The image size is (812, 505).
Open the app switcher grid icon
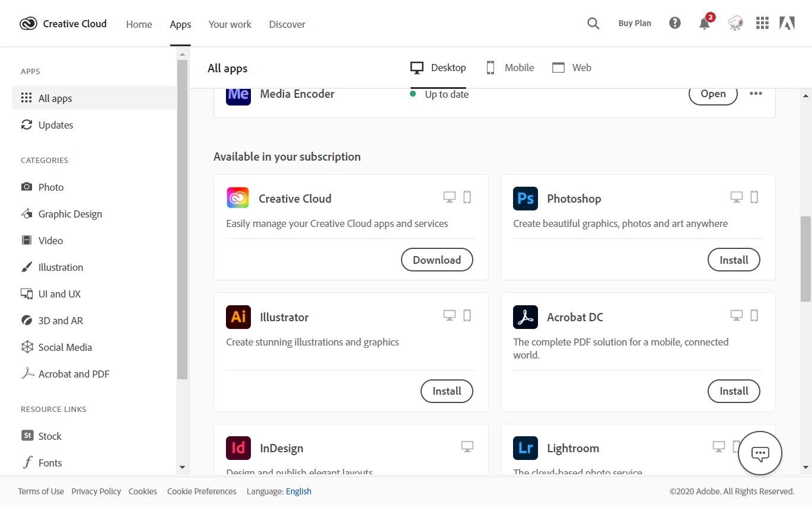(x=763, y=23)
